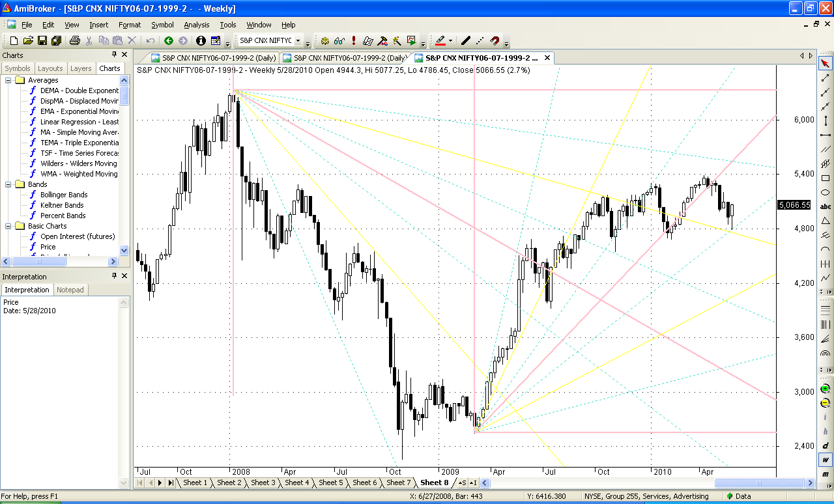Collapse the Averages tree folder
Viewport: 834px width, 504px height.
coord(8,80)
